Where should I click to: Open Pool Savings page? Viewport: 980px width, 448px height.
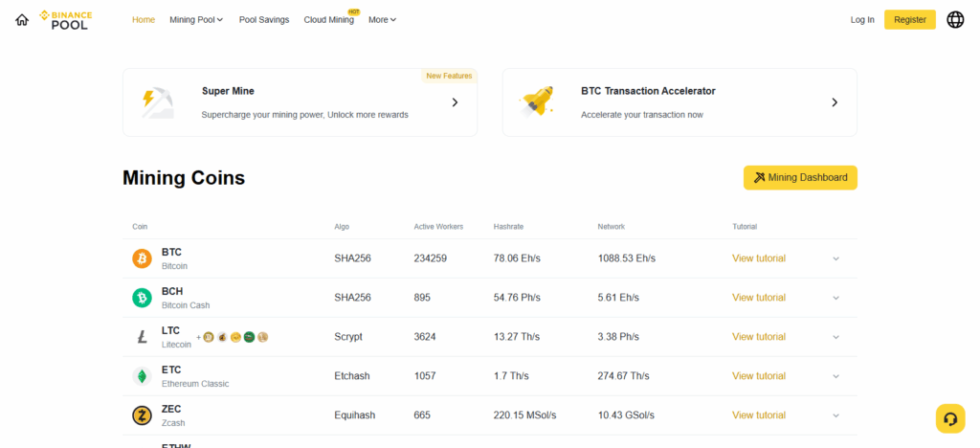(264, 20)
